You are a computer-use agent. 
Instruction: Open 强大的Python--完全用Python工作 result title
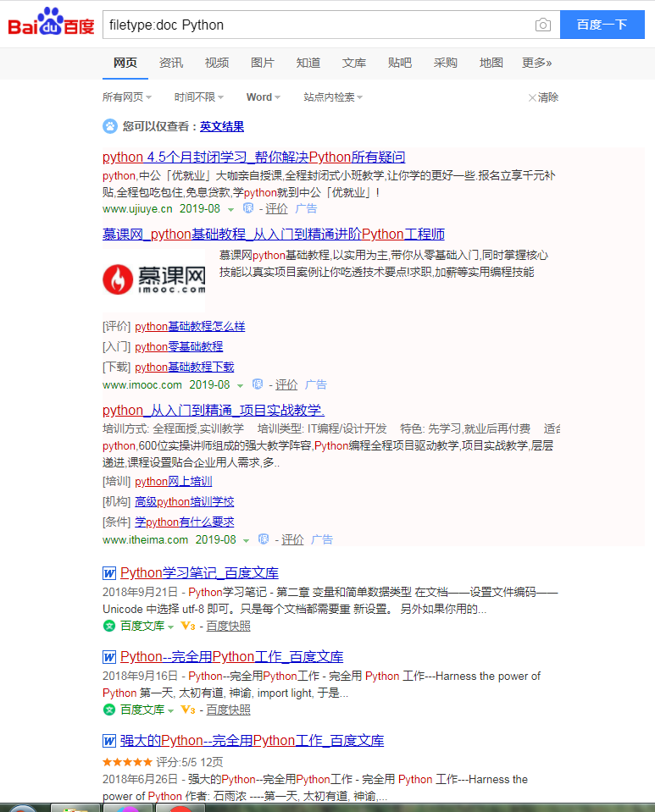coord(252,741)
